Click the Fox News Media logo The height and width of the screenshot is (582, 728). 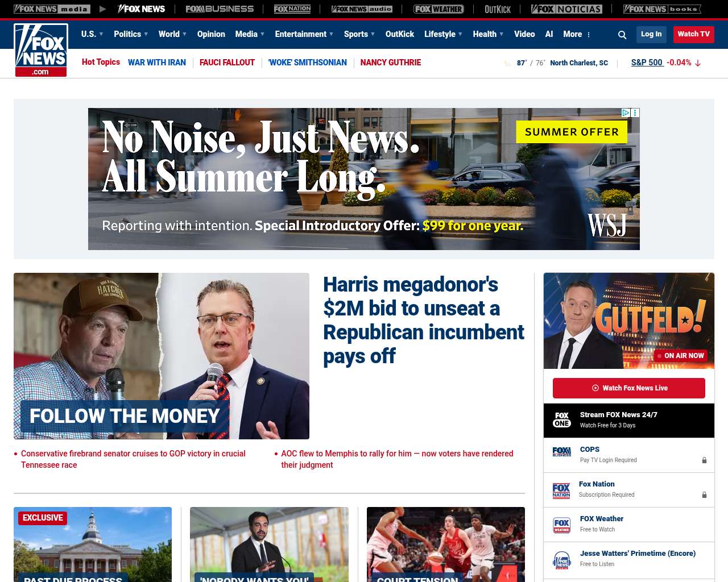pos(52,9)
